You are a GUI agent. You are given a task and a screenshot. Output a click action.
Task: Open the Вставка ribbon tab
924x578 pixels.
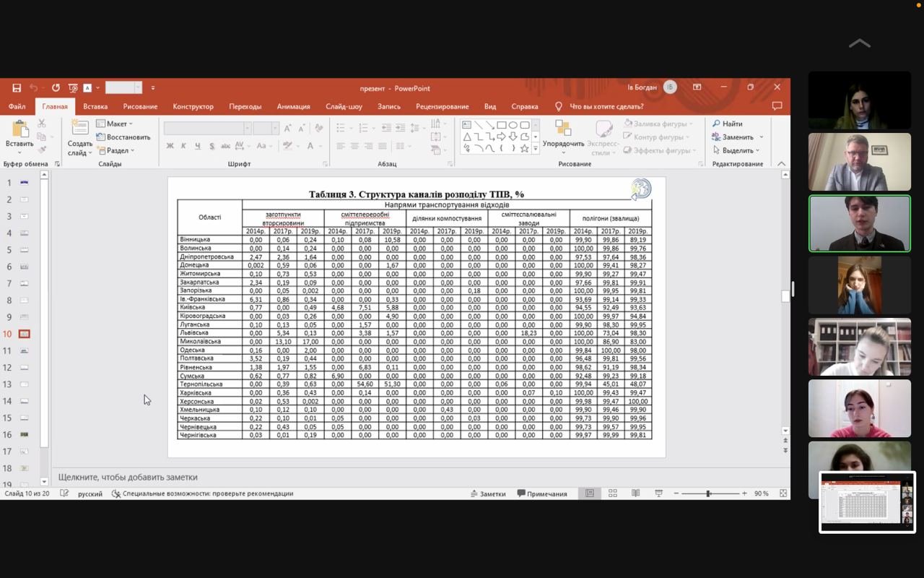pyautogui.click(x=95, y=106)
